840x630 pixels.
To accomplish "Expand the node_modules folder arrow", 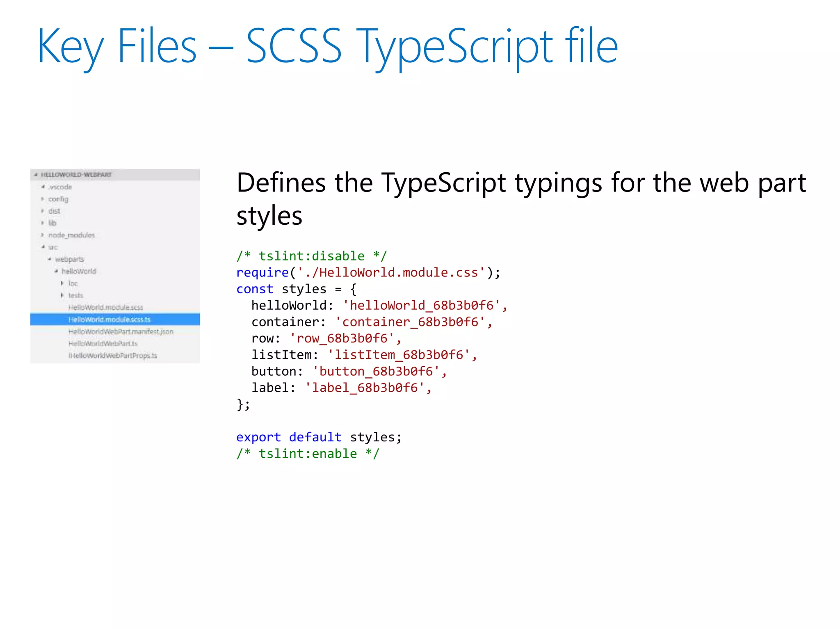I will click(x=42, y=235).
